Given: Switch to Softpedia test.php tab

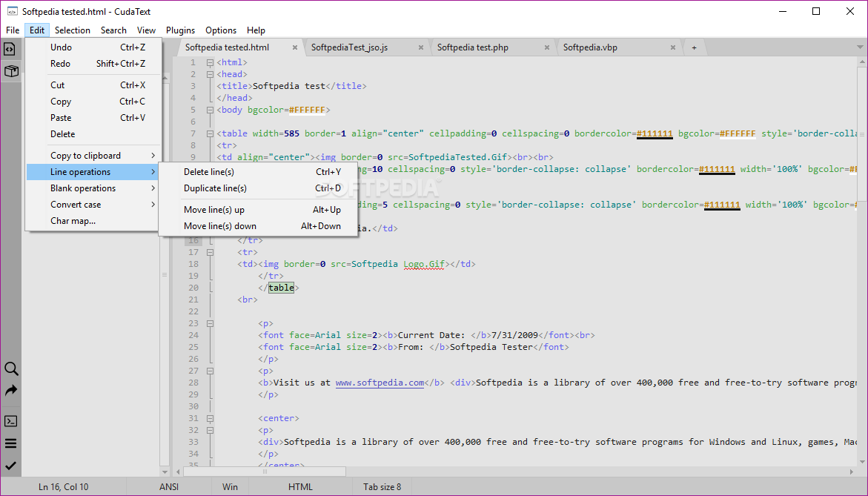Looking at the screenshot, I should (x=473, y=47).
